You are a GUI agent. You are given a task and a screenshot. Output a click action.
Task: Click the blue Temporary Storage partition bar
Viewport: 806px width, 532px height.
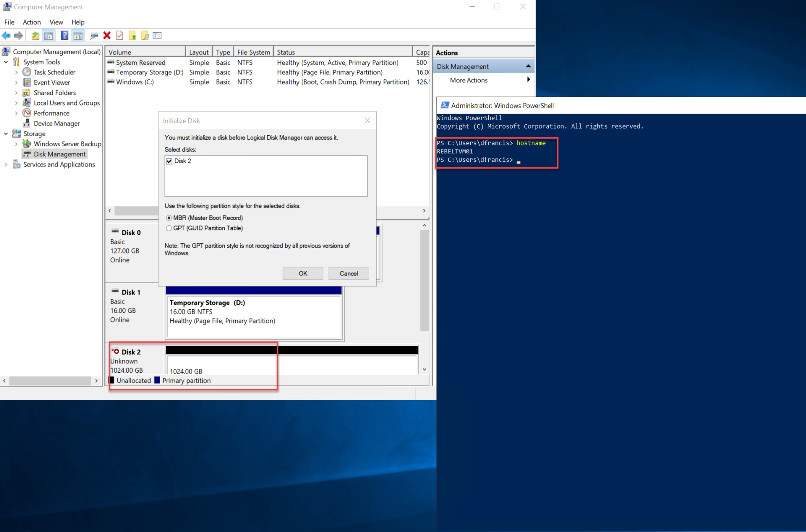click(x=253, y=290)
